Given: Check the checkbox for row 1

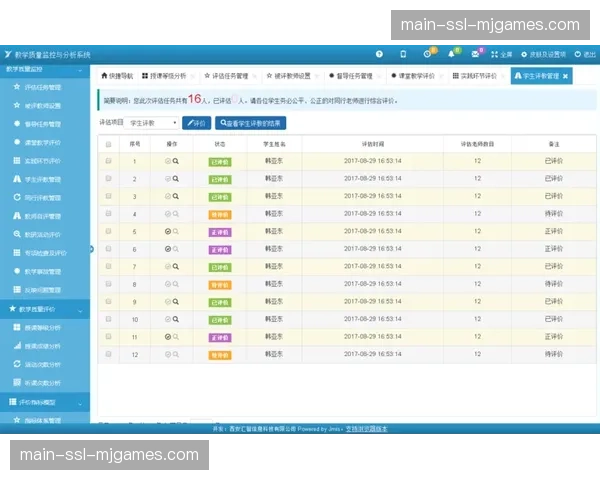Looking at the screenshot, I should click(x=109, y=161).
